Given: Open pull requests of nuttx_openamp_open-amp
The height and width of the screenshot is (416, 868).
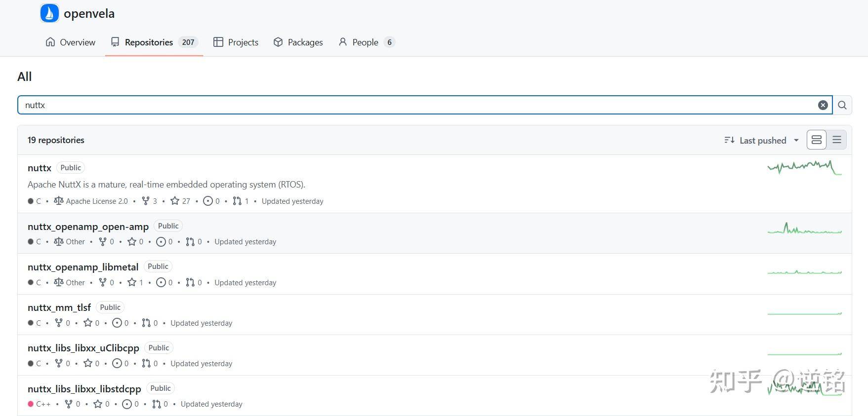Looking at the screenshot, I should click(x=194, y=242).
